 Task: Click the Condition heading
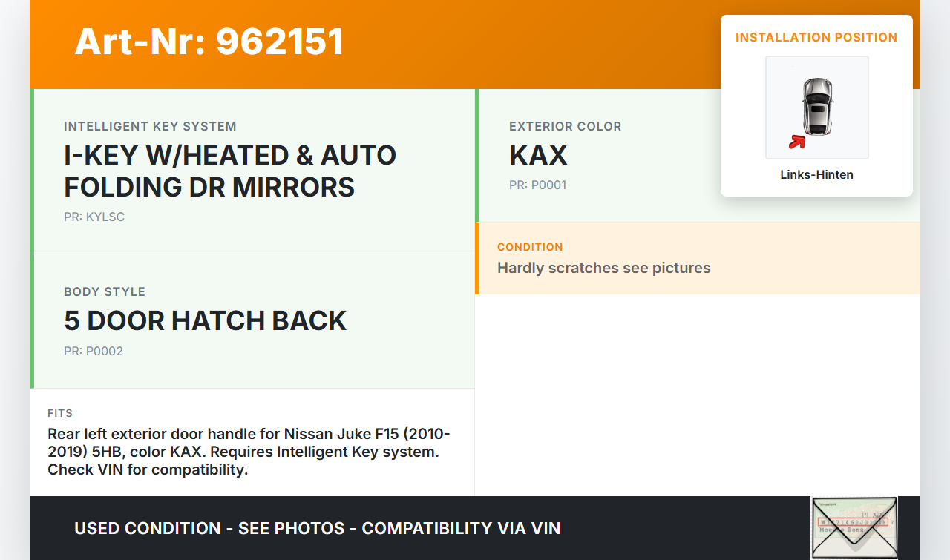click(x=530, y=247)
